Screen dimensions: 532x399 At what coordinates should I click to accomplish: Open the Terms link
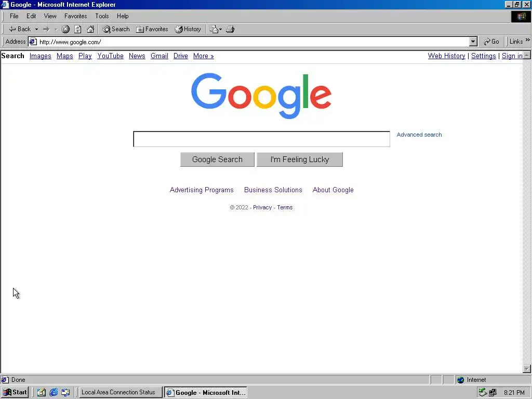pyautogui.click(x=285, y=208)
